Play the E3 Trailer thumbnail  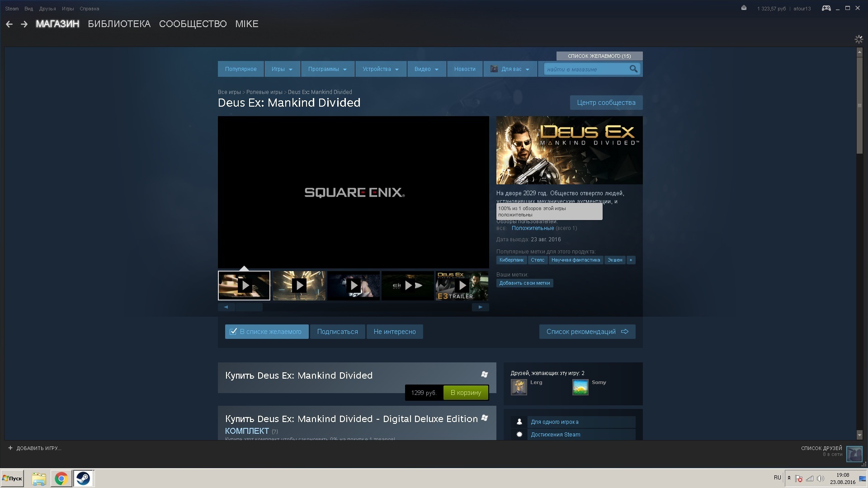coord(462,286)
